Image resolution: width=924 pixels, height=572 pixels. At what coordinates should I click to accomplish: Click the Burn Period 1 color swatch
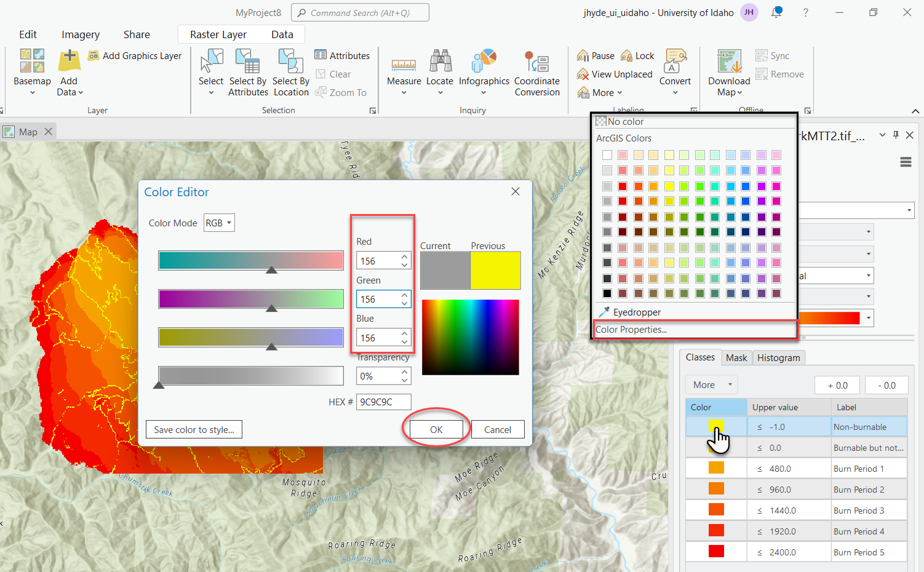point(716,468)
